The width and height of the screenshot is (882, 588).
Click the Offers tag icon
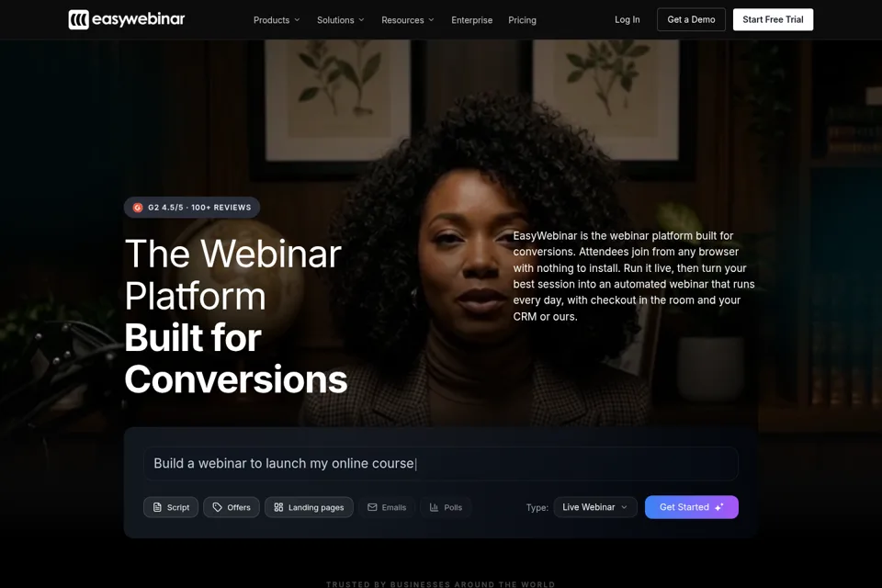217,507
